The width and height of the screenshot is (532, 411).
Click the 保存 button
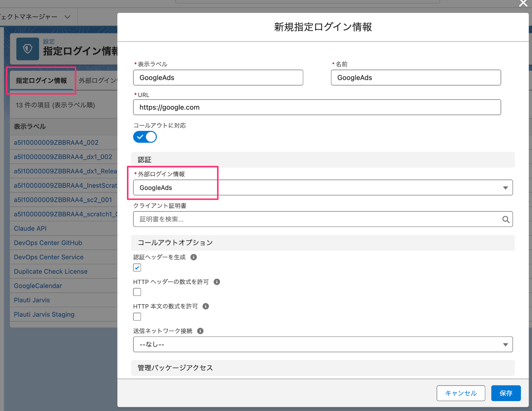(506, 393)
